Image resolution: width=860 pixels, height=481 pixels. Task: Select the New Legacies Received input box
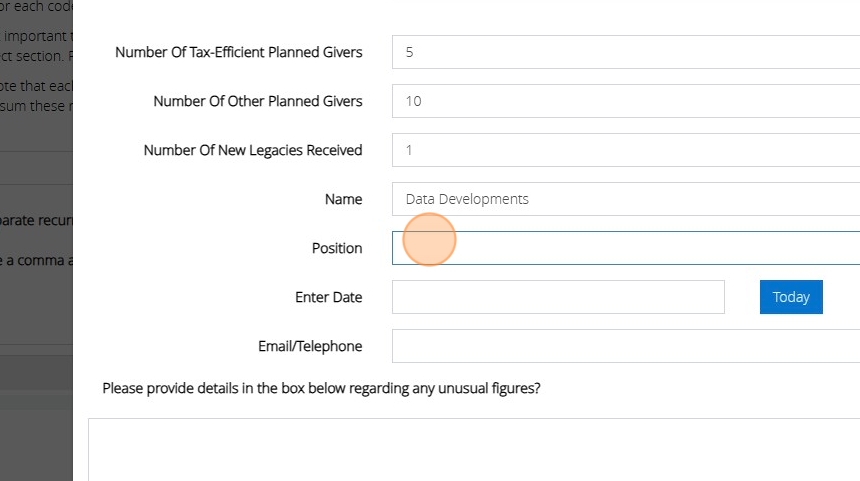625,150
